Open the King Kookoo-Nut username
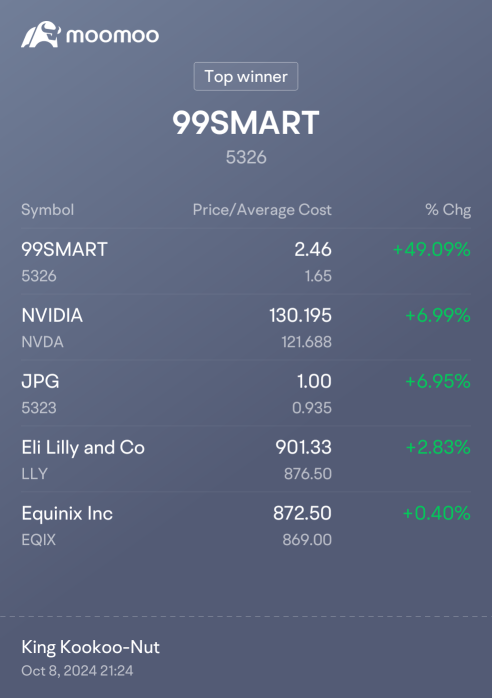 pos(90,647)
